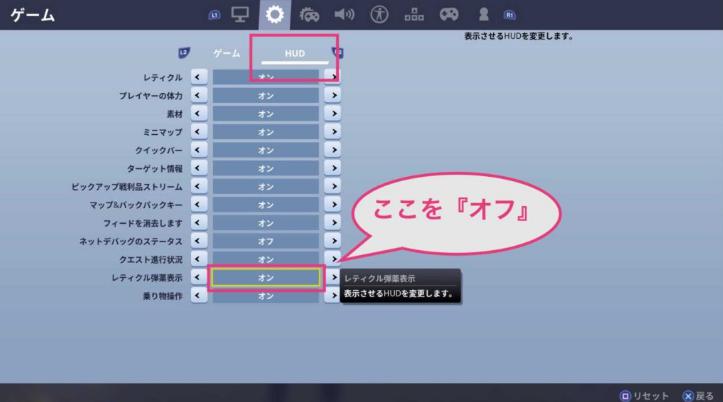
Task: Toggle the マップ&バックパックキー value field
Action: coord(266,205)
